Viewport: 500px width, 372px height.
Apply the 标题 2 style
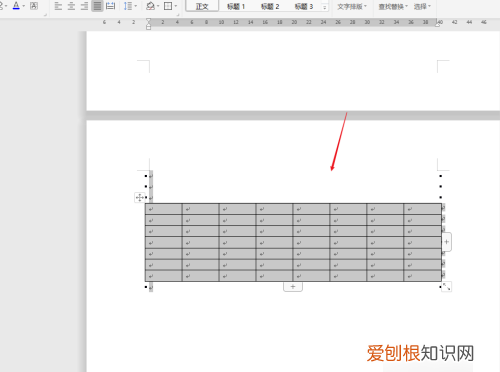click(270, 6)
